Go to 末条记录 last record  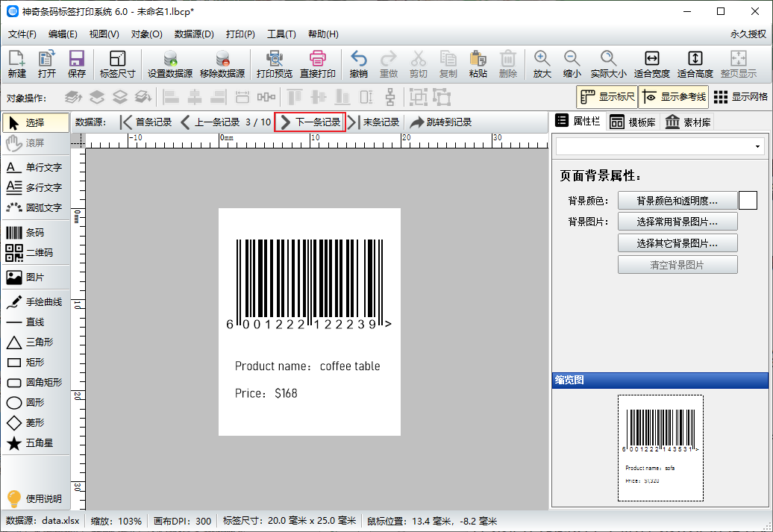click(x=373, y=122)
